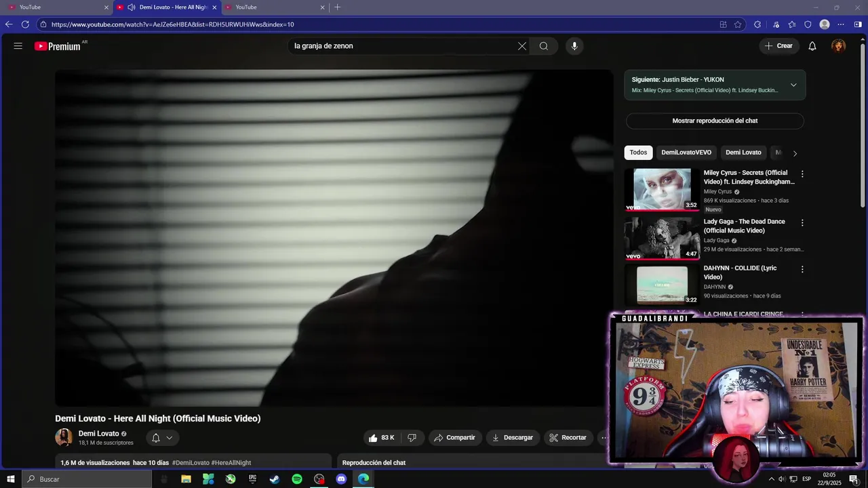Open YouTube notifications bell
Image resolution: width=868 pixels, height=488 pixels.
click(x=812, y=46)
